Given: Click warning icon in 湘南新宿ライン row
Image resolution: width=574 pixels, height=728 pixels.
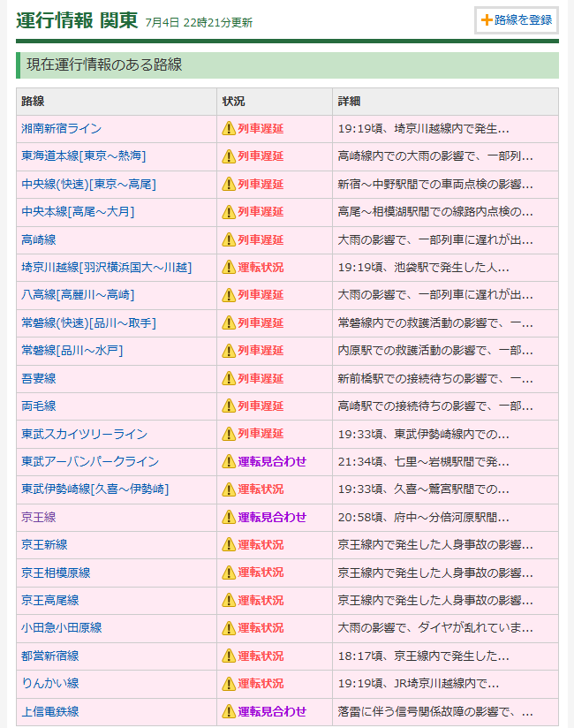Looking at the screenshot, I should click(229, 129).
